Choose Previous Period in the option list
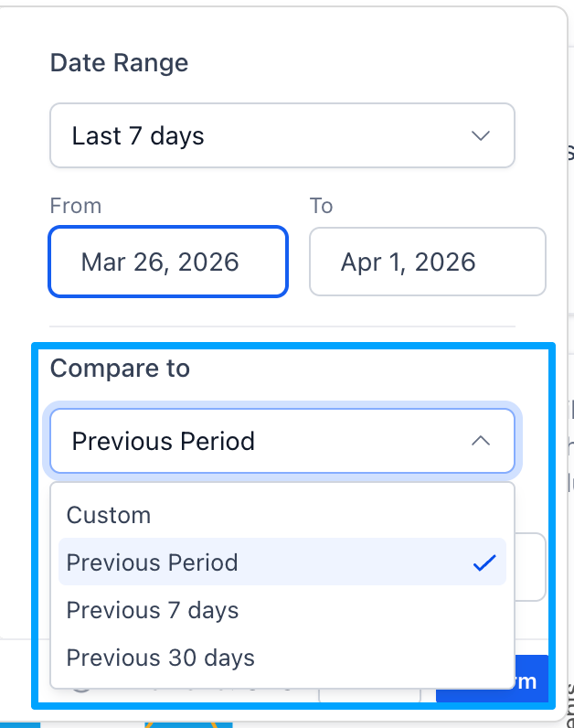Image resolution: width=574 pixels, height=728 pixels. (x=153, y=562)
